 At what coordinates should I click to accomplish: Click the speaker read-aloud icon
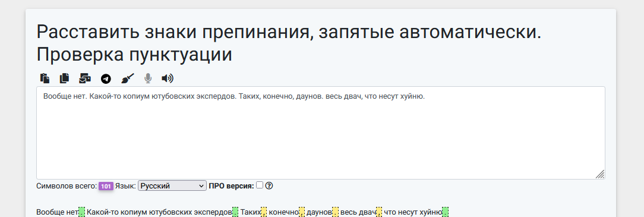coord(168,78)
